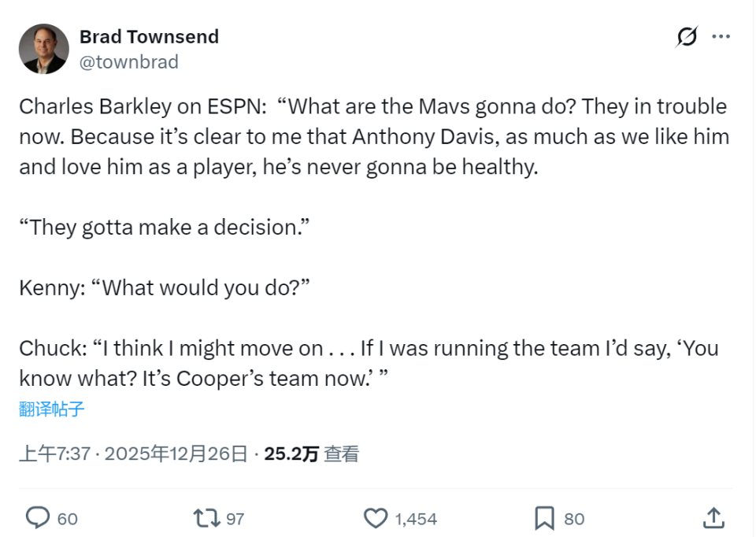756x537 pixels.
Task: Open the three-dot more options menu
Action: pos(721,37)
